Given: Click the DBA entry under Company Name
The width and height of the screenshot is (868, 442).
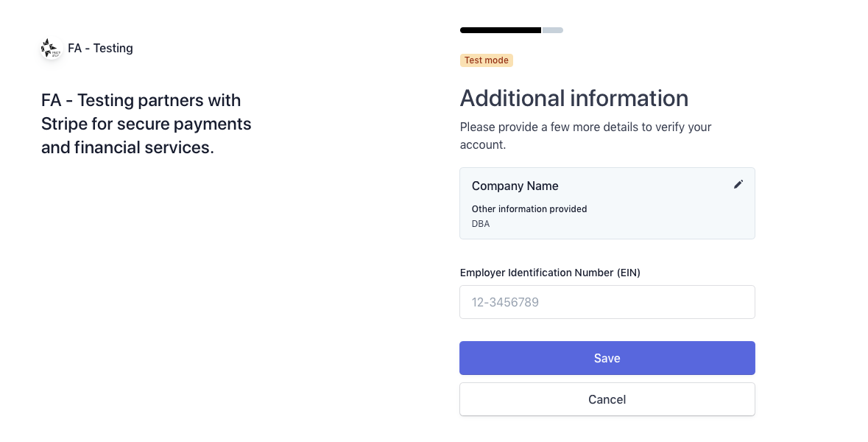Looking at the screenshot, I should [x=481, y=224].
